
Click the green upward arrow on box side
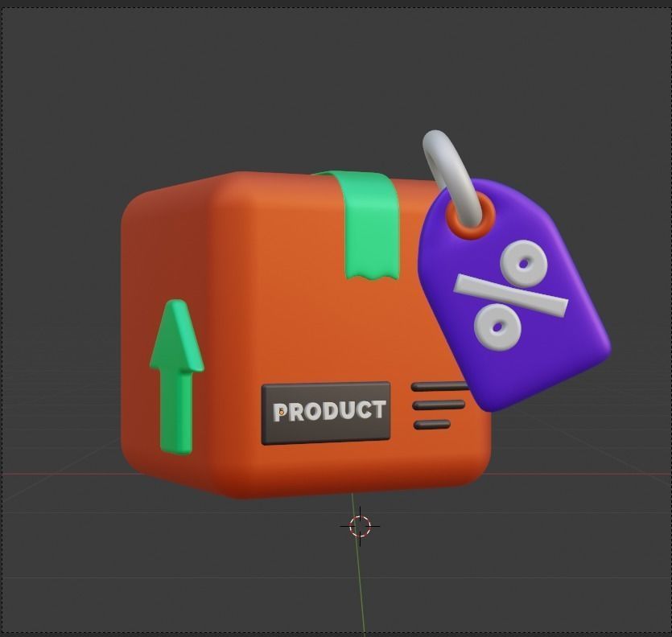(x=176, y=377)
